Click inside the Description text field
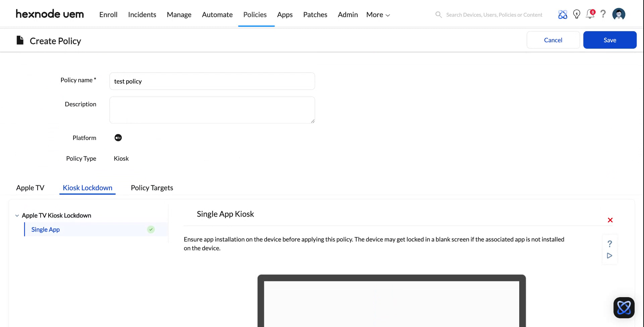This screenshot has height=327, width=644. (x=212, y=110)
